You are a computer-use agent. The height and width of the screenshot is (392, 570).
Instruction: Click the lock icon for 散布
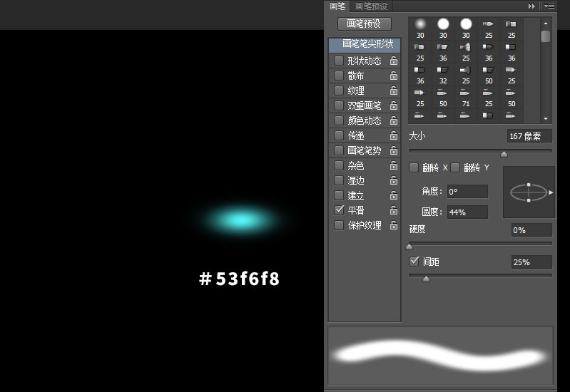[394, 76]
